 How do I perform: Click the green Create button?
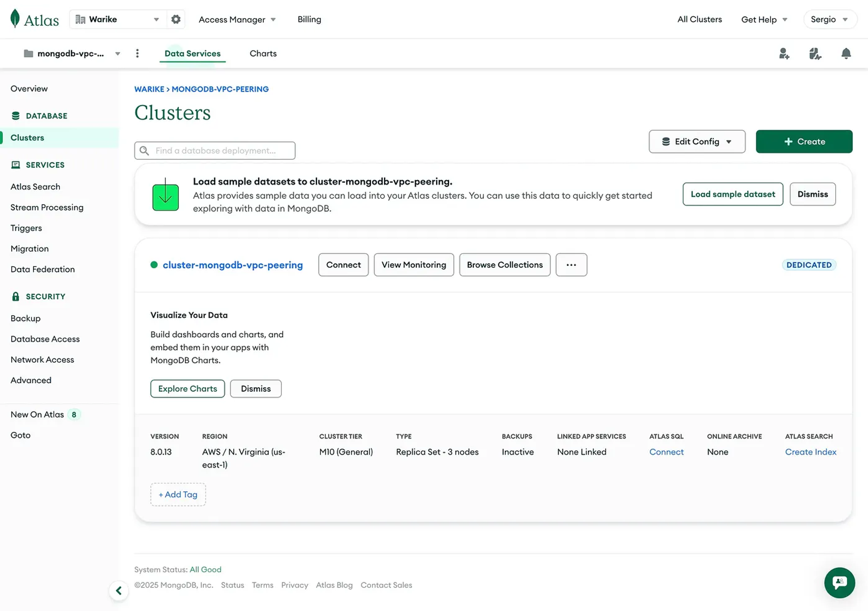coord(804,142)
